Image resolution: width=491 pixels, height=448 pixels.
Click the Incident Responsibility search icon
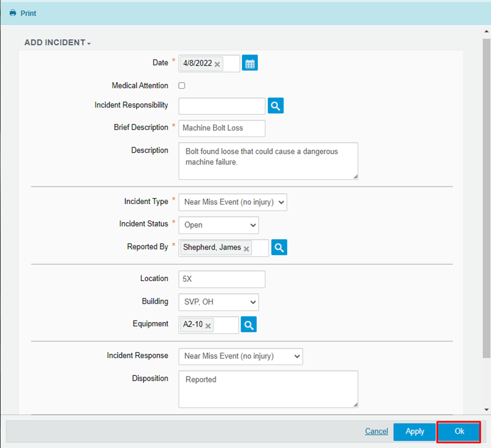pyautogui.click(x=275, y=106)
